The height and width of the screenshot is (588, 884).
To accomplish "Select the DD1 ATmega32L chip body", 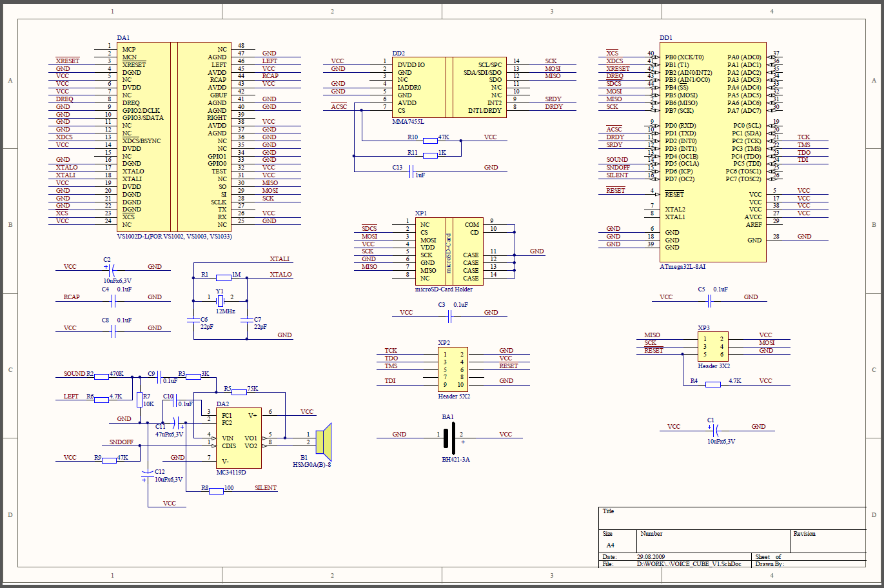I will [713, 152].
